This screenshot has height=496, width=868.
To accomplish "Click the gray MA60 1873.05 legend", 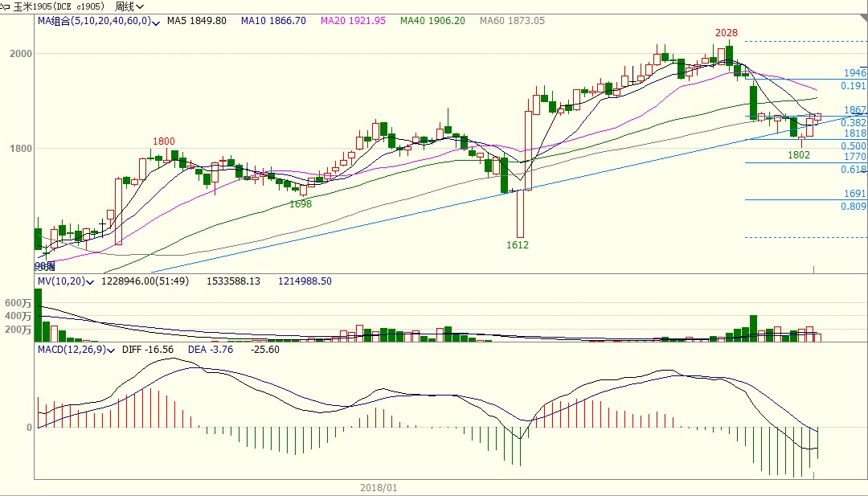I will click(x=512, y=21).
